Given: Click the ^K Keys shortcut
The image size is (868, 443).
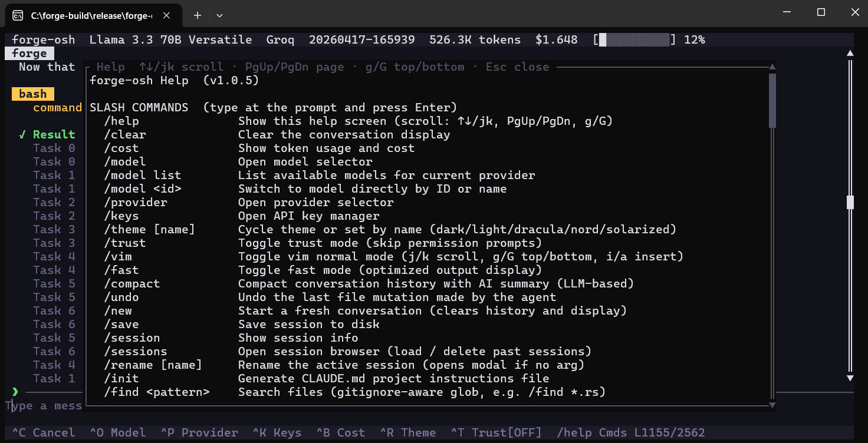Looking at the screenshot, I should [277, 432].
